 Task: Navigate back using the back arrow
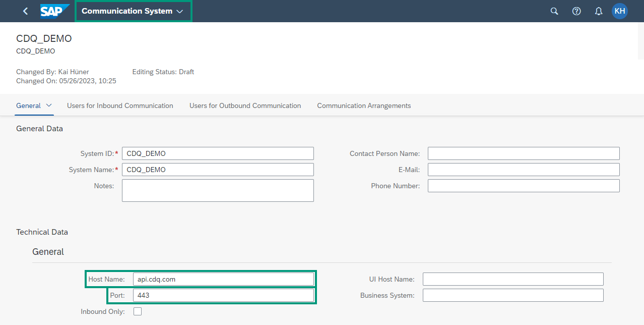pos(25,11)
